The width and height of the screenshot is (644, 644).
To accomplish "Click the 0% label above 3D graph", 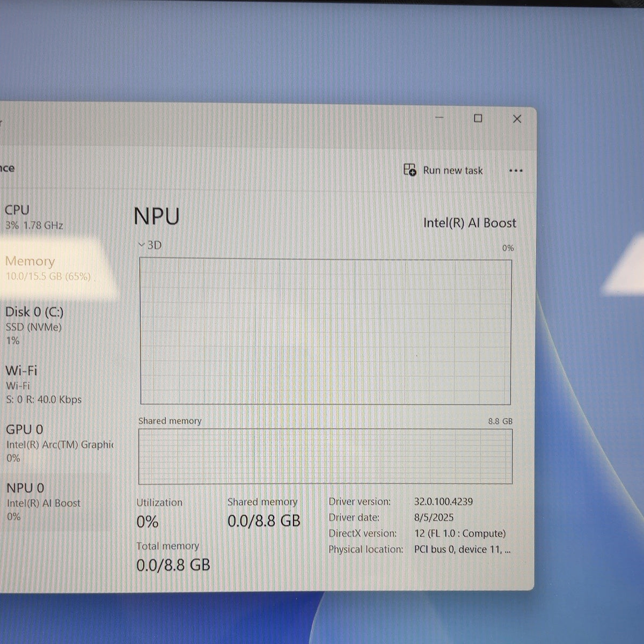I will point(508,248).
